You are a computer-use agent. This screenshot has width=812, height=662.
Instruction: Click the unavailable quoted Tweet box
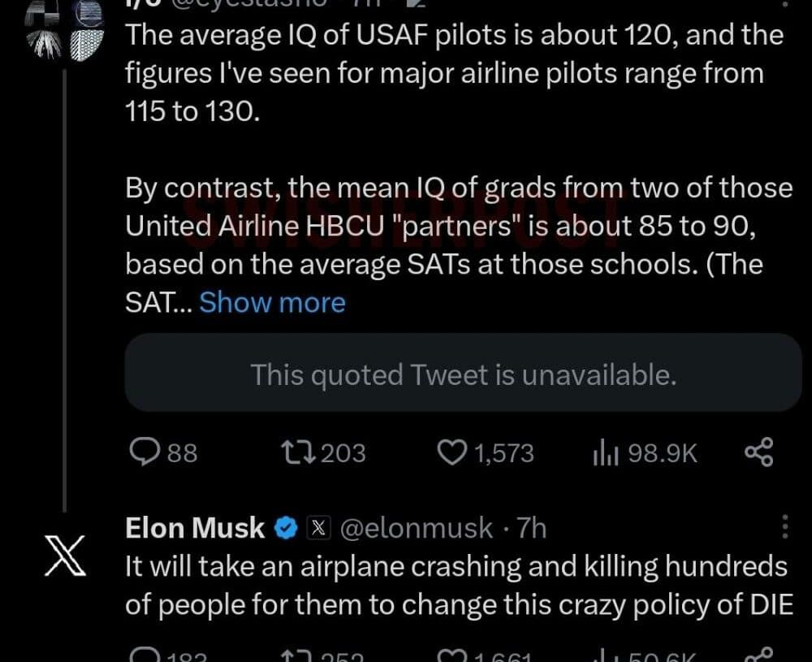[463, 374]
